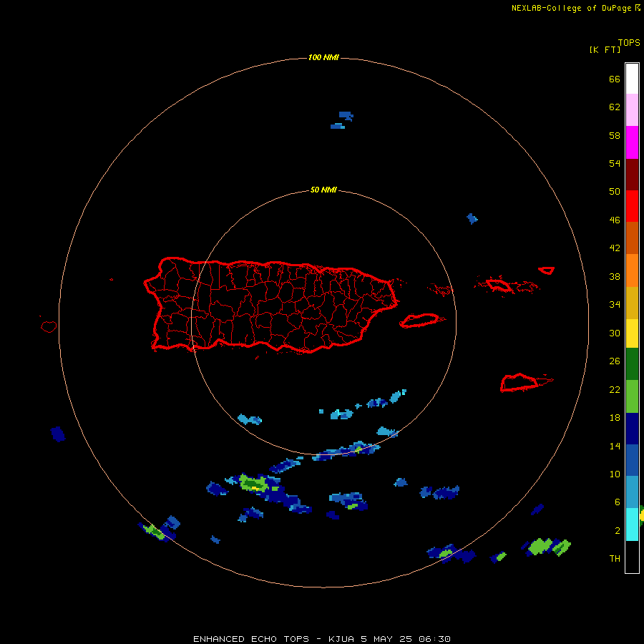Click the legend value "58"
The width and height of the screenshot is (644, 644).
[615, 135]
